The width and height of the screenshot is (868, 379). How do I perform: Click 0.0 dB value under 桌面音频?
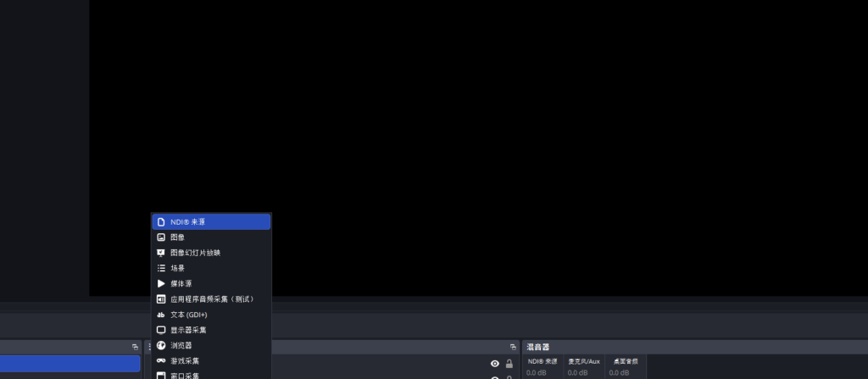[619, 373]
